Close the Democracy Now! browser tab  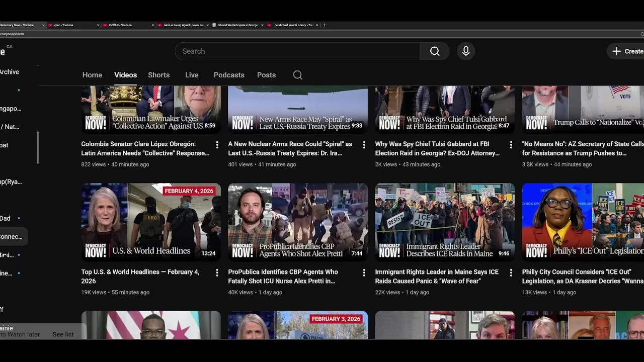tap(43, 25)
